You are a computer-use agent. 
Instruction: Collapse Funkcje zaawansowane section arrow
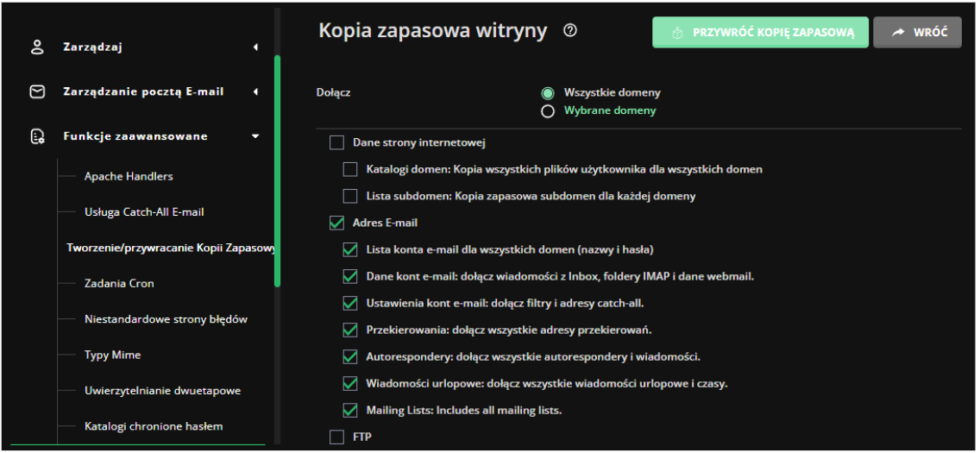pyautogui.click(x=255, y=136)
